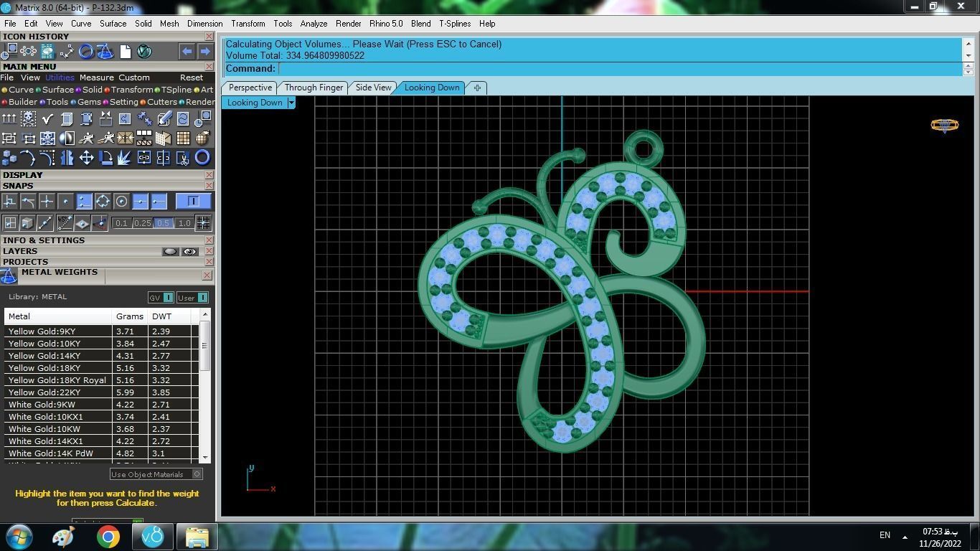Enable the circle center snap toggle
The width and height of the screenshot is (980, 551).
121,201
